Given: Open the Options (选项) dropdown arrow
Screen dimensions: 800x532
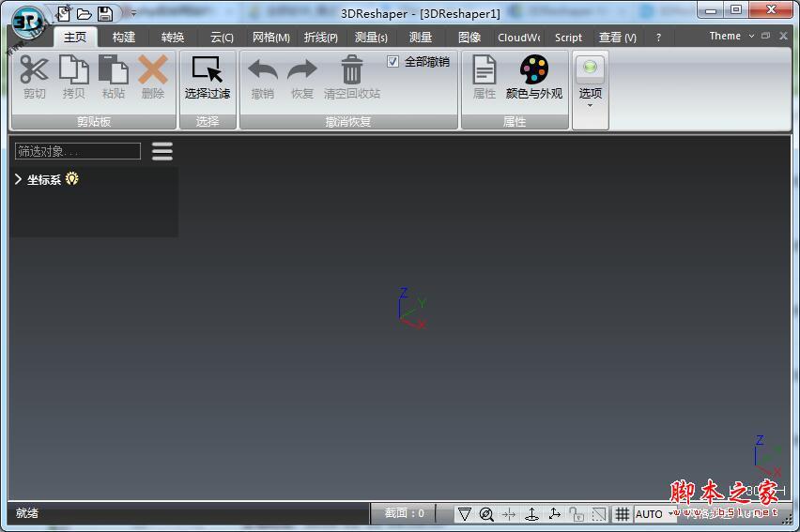Looking at the screenshot, I should pos(590,106).
